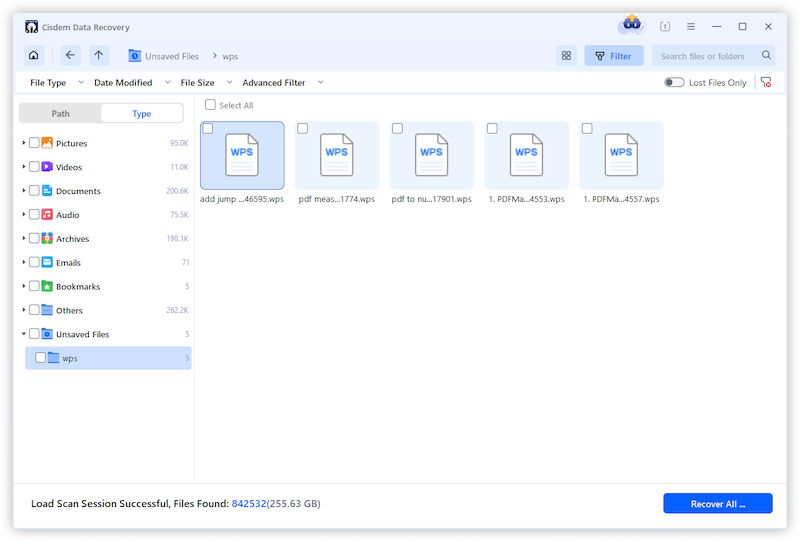The height and width of the screenshot is (542, 800).
Task: Click the Bookmarks category icon
Action: 47,286
